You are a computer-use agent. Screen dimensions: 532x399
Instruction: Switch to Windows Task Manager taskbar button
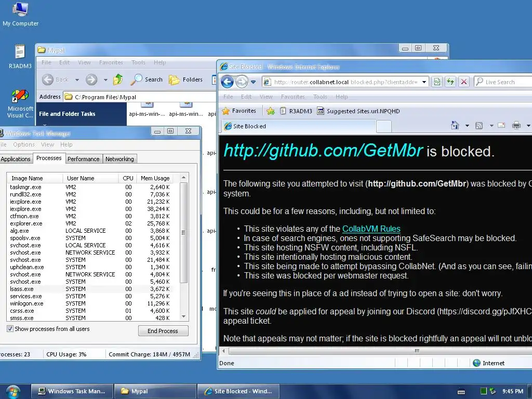[x=72, y=391]
